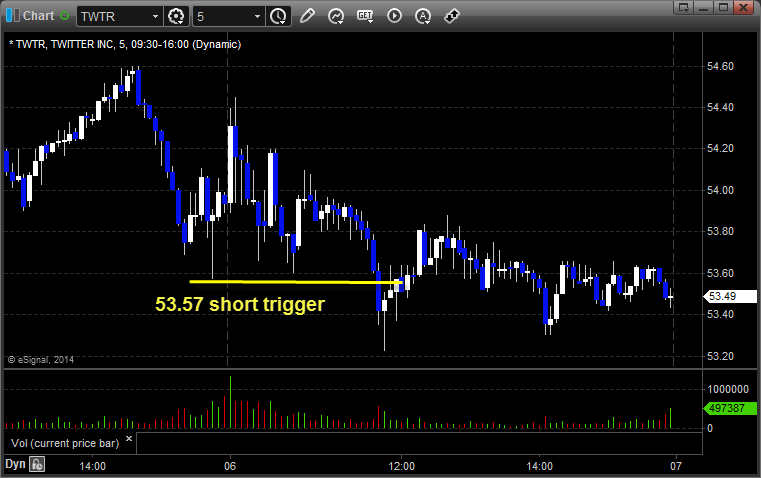This screenshot has width=761, height=478.
Task: Click the Dyn label at bottom left
Action: (15, 464)
